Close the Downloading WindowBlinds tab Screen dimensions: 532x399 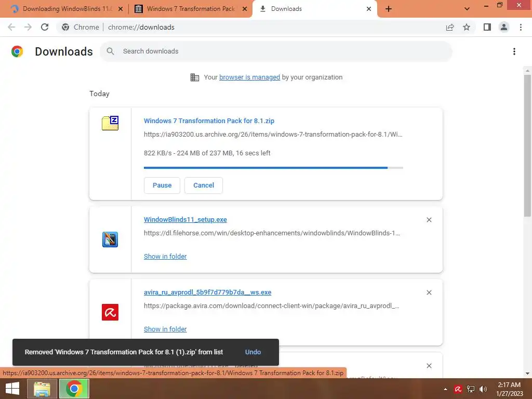tap(121, 9)
